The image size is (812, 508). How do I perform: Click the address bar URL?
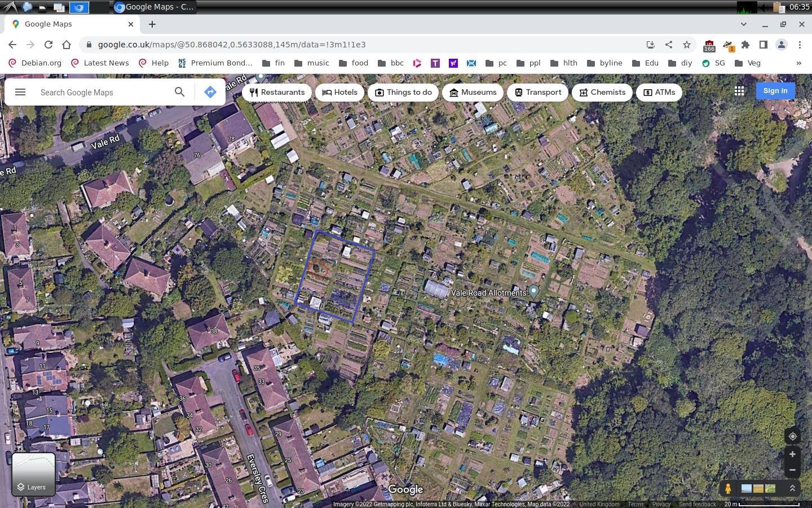tap(232, 45)
